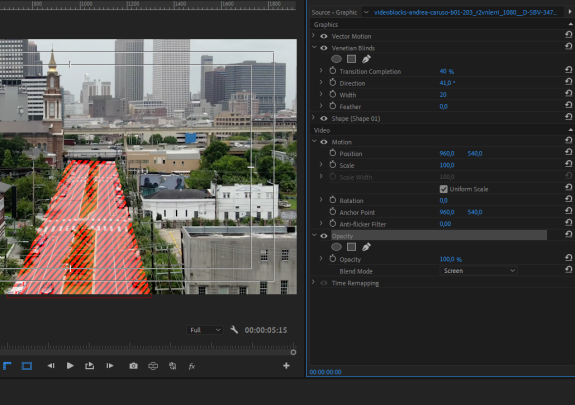The height and width of the screenshot is (405, 575).
Task: Select the Source - Graphic tab
Action: click(334, 12)
